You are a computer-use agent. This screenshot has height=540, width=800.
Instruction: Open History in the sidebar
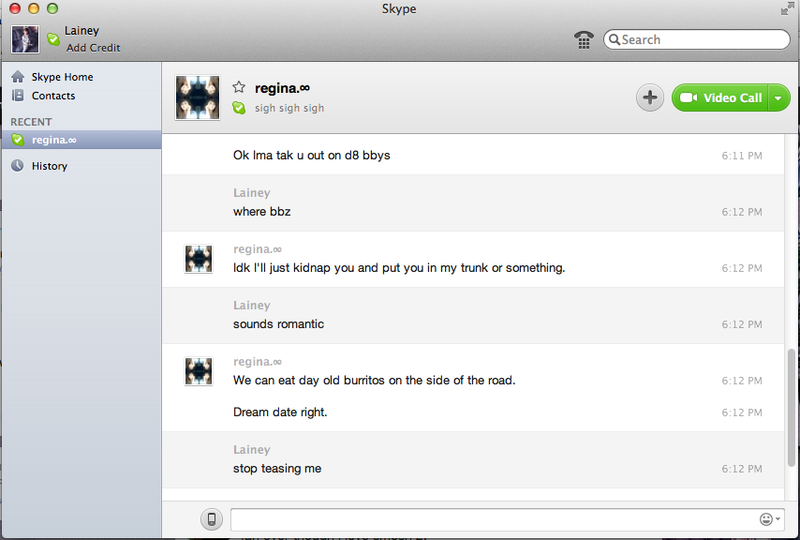pos(49,166)
